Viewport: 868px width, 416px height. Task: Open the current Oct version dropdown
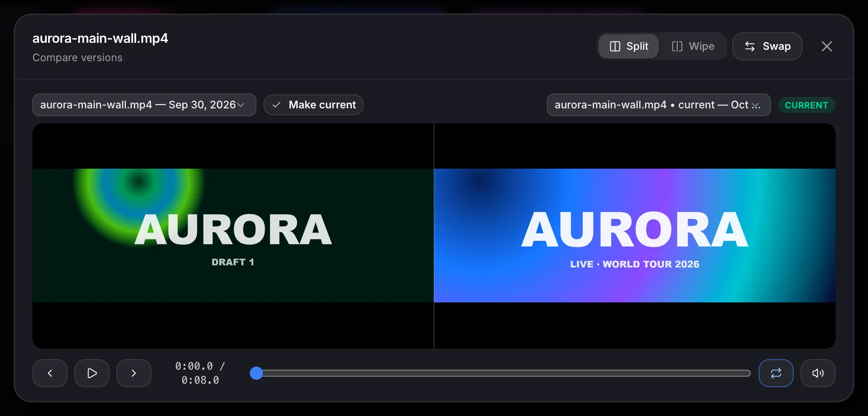[x=658, y=105]
